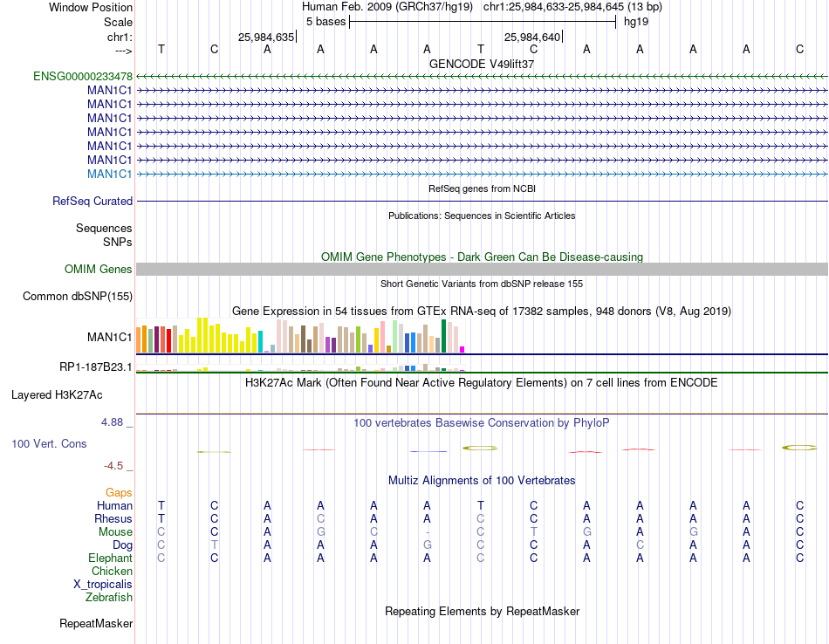Click the Chicken species label

tap(112, 571)
